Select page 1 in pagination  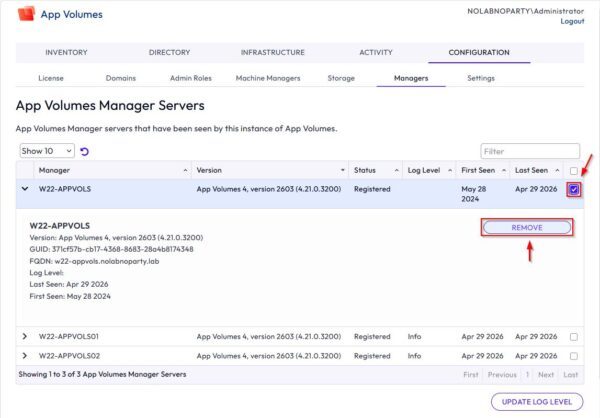(x=527, y=375)
